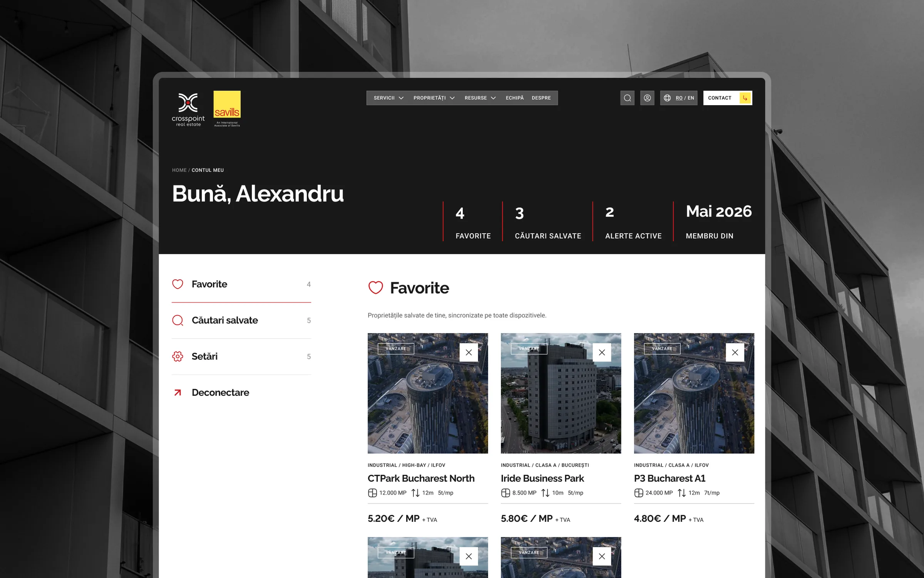
Task: Click height arrows icon next to 12m 7t/mp
Action: pos(681,493)
